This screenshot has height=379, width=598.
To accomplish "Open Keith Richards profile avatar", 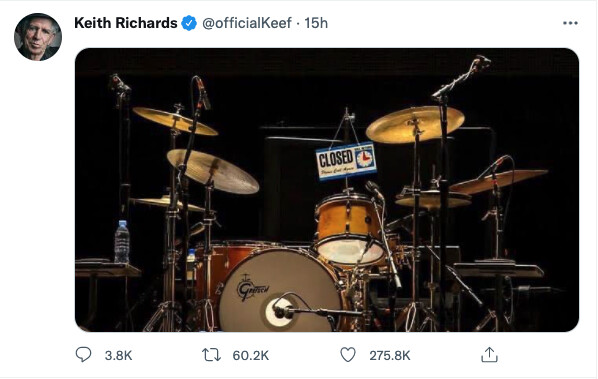I will click(x=38, y=37).
